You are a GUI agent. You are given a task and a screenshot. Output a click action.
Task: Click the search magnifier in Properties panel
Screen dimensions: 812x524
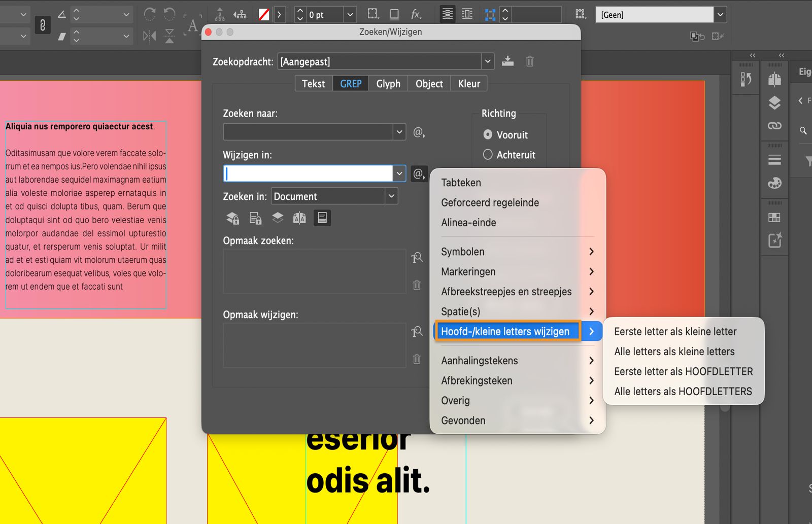(803, 131)
